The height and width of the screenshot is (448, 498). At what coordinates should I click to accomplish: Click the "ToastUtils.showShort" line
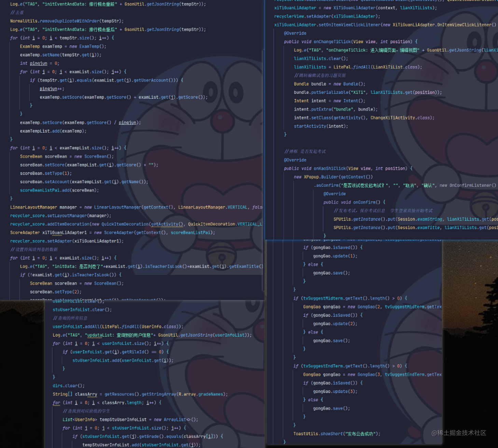tap(337, 434)
